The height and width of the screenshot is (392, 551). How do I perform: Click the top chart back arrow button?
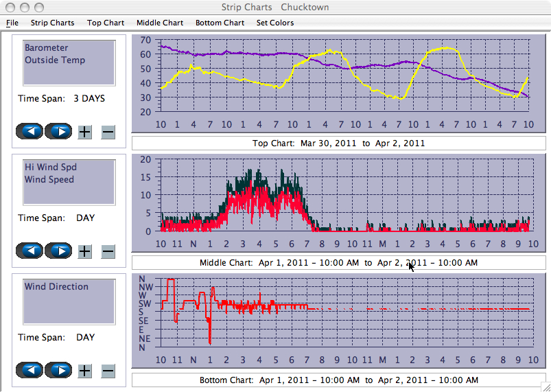coord(30,132)
